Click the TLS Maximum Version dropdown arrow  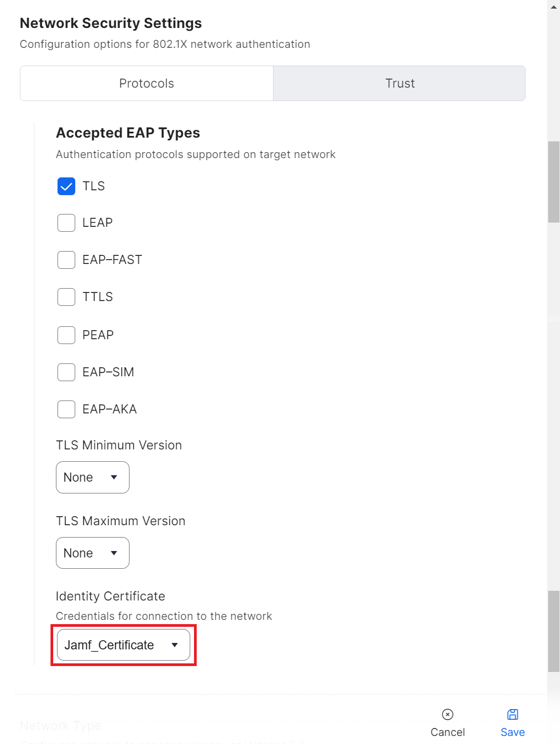114,553
